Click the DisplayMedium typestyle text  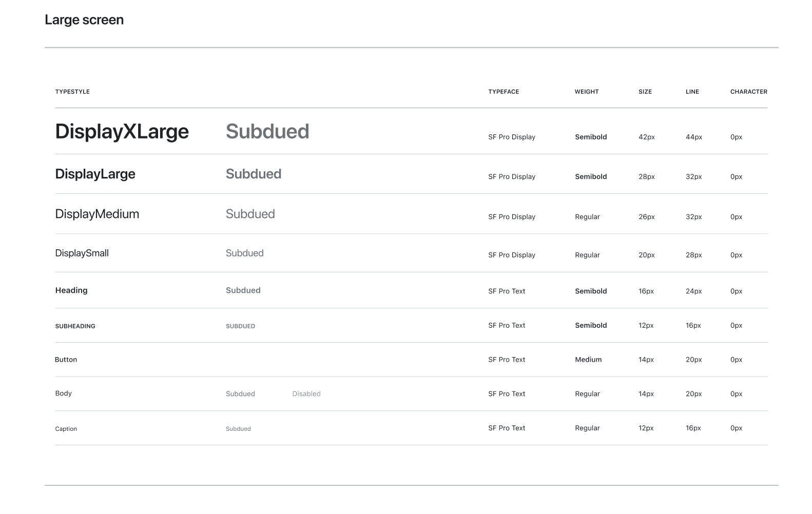(x=97, y=214)
